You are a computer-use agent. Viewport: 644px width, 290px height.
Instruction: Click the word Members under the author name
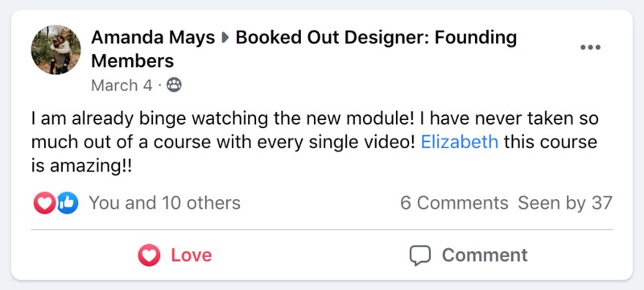133,61
